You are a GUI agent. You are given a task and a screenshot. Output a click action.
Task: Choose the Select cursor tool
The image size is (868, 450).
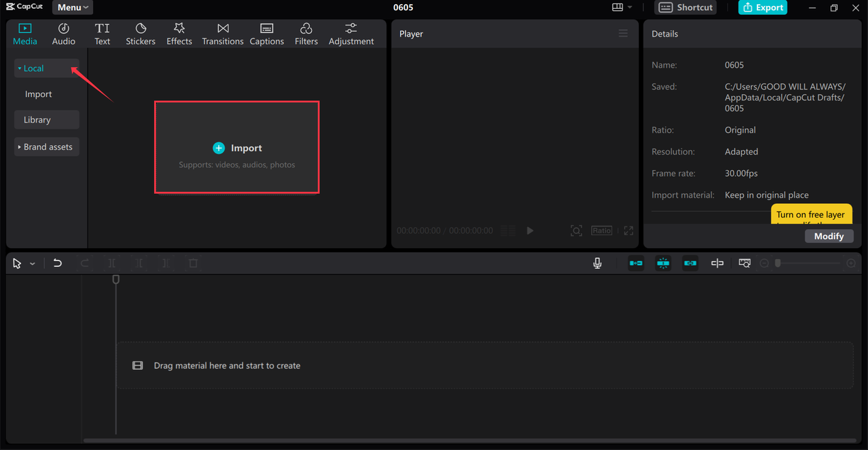(17, 263)
